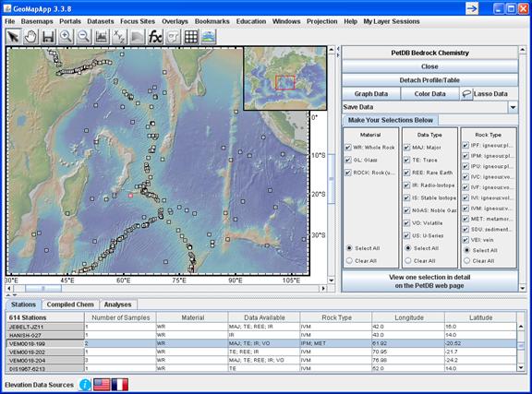The width and height of the screenshot is (532, 394).
Task: Click the Graph Data button
Action: (x=371, y=94)
